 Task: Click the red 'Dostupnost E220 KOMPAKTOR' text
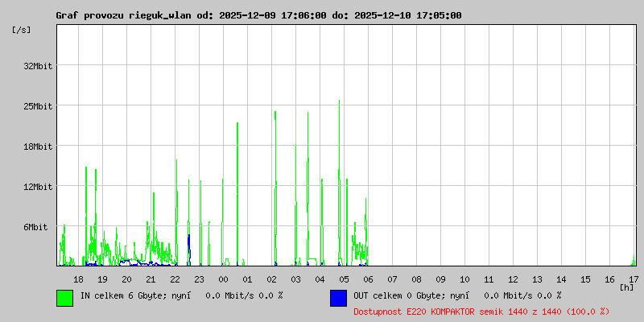[416, 312]
